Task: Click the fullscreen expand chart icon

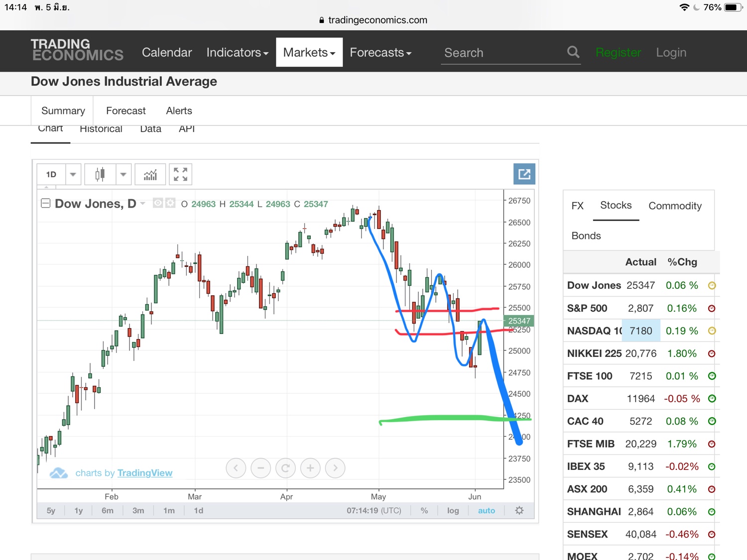Action: [x=180, y=174]
